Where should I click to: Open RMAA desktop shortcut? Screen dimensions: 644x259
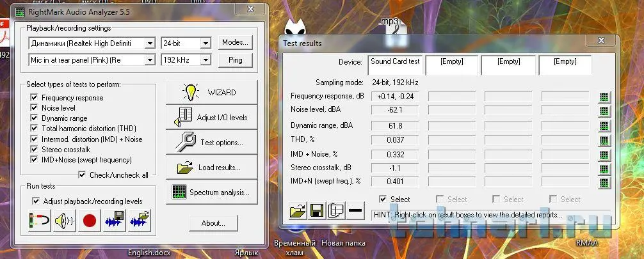tap(587, 243)
